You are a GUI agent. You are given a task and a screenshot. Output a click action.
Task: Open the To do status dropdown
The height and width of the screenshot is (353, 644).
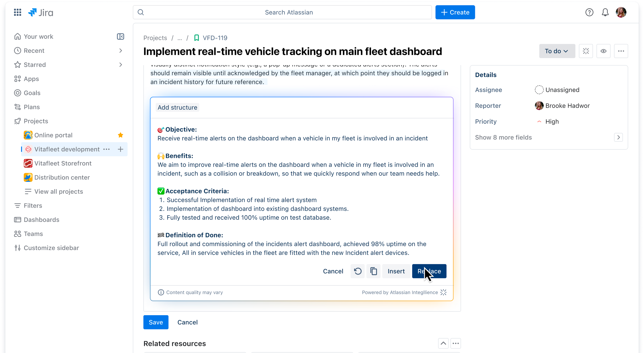(x=557, y=51)
